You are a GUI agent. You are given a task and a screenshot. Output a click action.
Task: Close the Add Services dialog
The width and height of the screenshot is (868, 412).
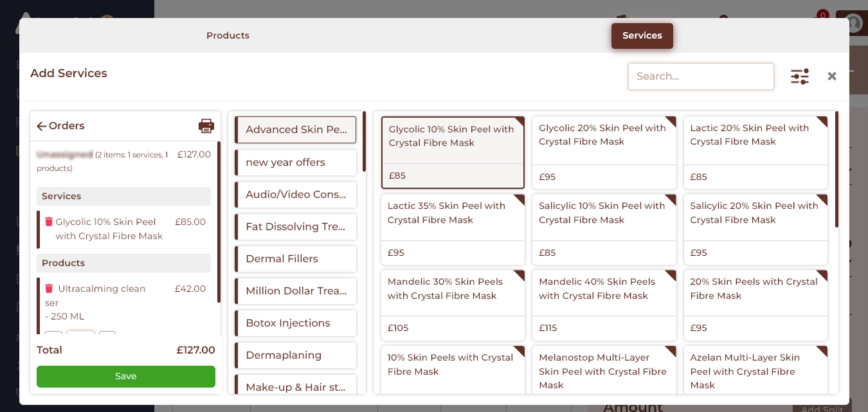click(831, 76)
